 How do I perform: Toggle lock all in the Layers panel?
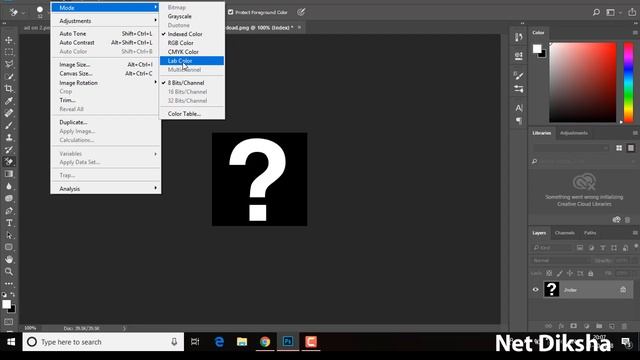point(591,273)
